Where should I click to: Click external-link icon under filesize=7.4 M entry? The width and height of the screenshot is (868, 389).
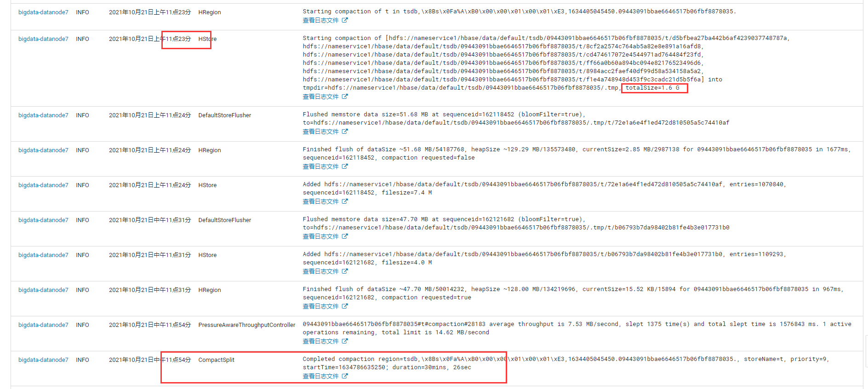coord(345,201)
